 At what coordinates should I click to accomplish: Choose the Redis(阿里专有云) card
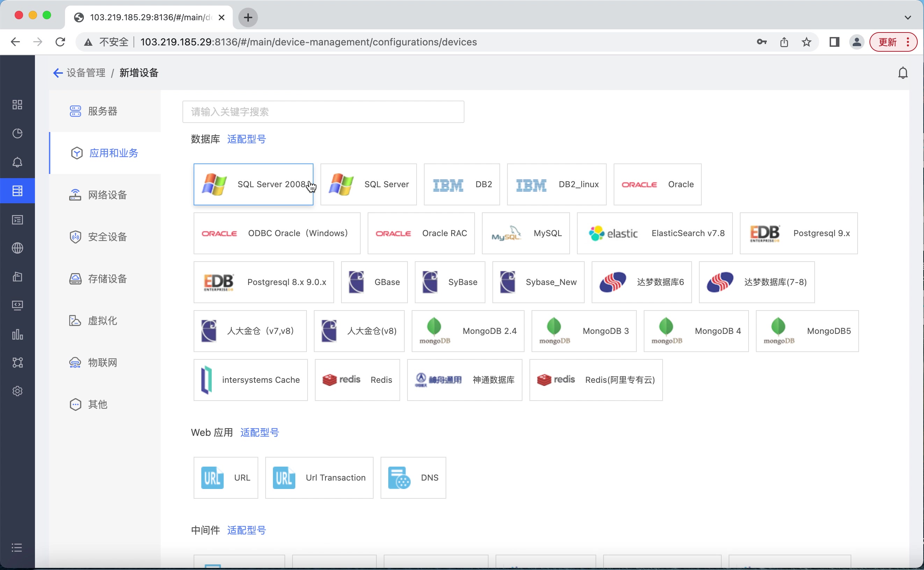pyautogui.click(x=596, y=380)
